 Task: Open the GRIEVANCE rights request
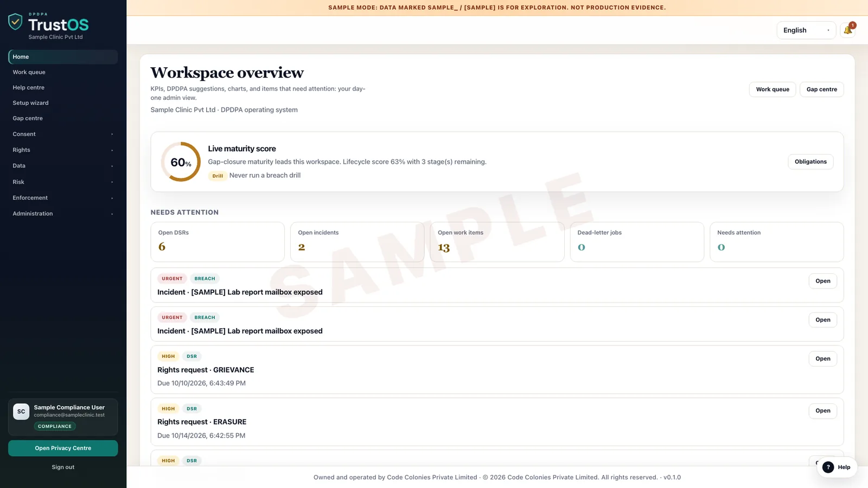point(822,358)
